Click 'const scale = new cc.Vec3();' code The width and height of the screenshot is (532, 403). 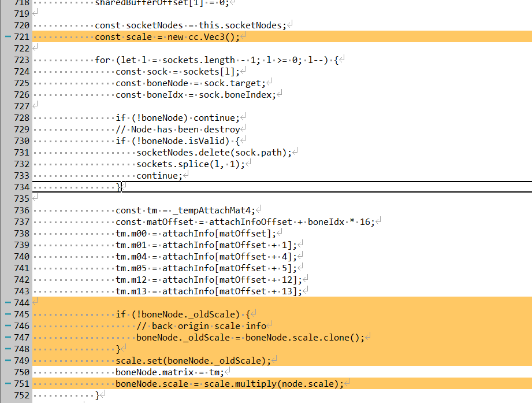pyautogui.click(x=168, y=37)
